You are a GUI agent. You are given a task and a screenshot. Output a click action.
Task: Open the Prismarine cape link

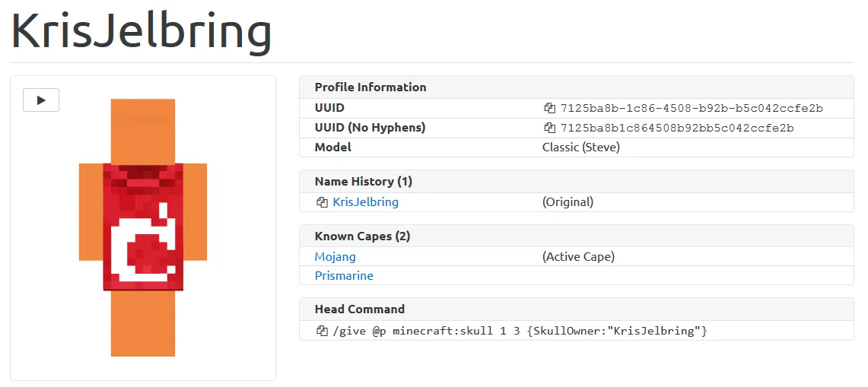pyautogui.click(x=344, y=276)
